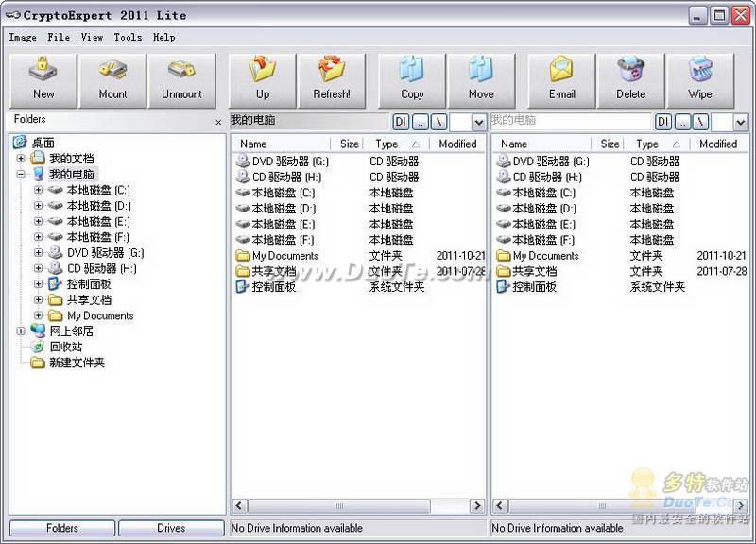This screenshot has height=544, width=756.
Task: Open the View menu
Action: tap(92, 37)
